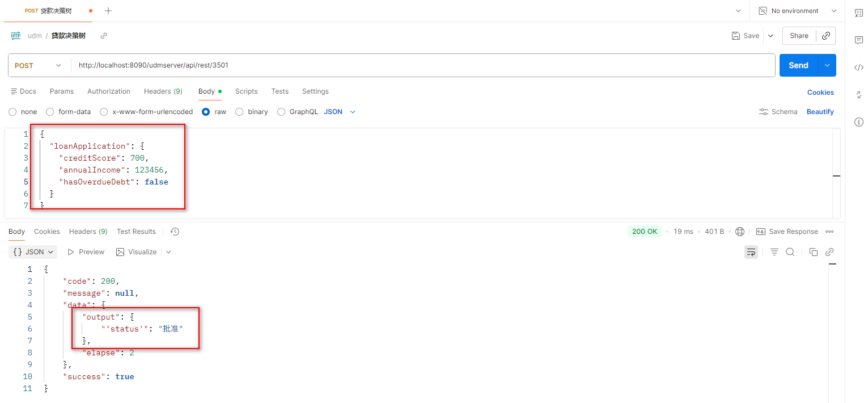This screenshot has height=403, width=868.
Task: Switch to the Headers (9) request tab
Action: click(x=163, y=91)
